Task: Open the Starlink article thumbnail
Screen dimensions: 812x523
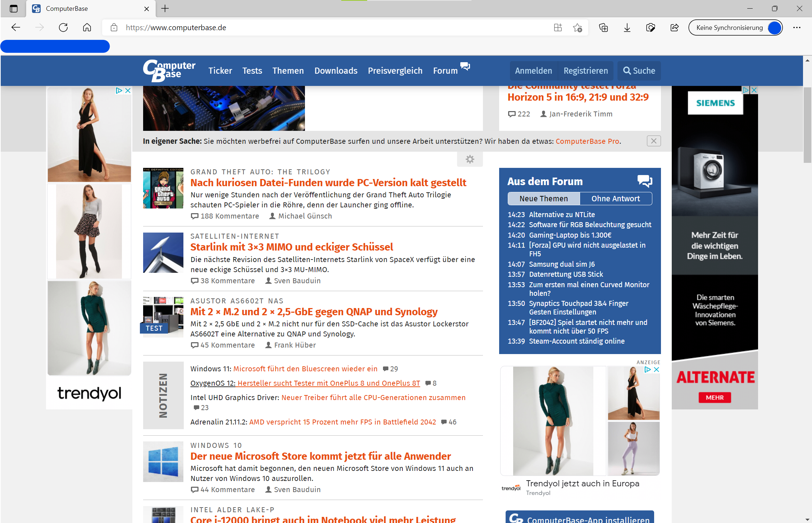Action: [x=163, y=253]
